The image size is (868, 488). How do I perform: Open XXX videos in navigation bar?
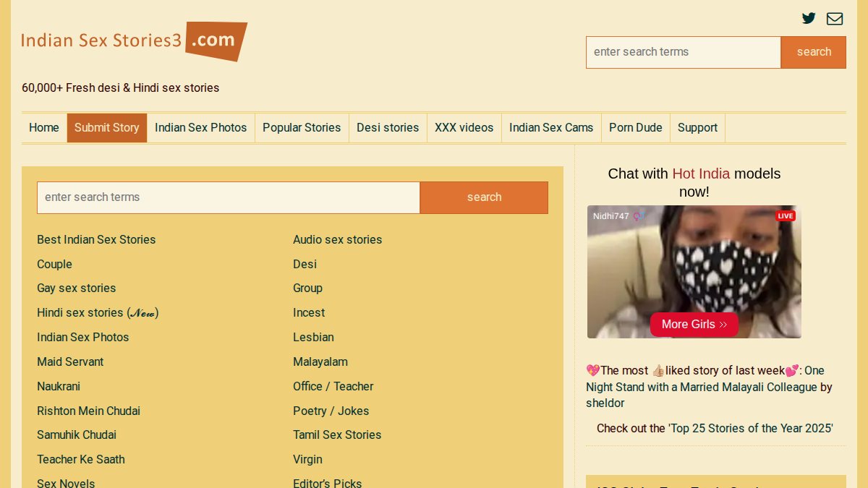coord(464,128)
